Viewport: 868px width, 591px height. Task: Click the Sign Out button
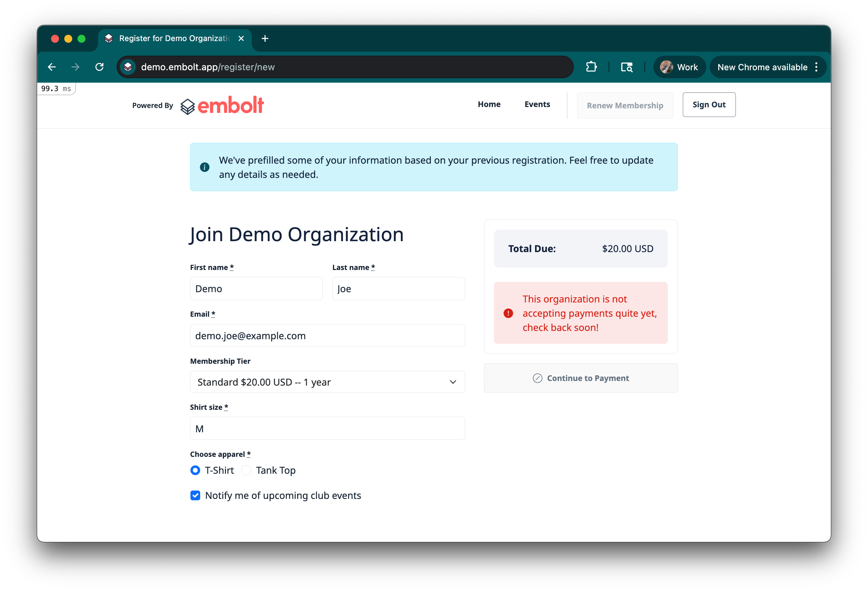709,105
